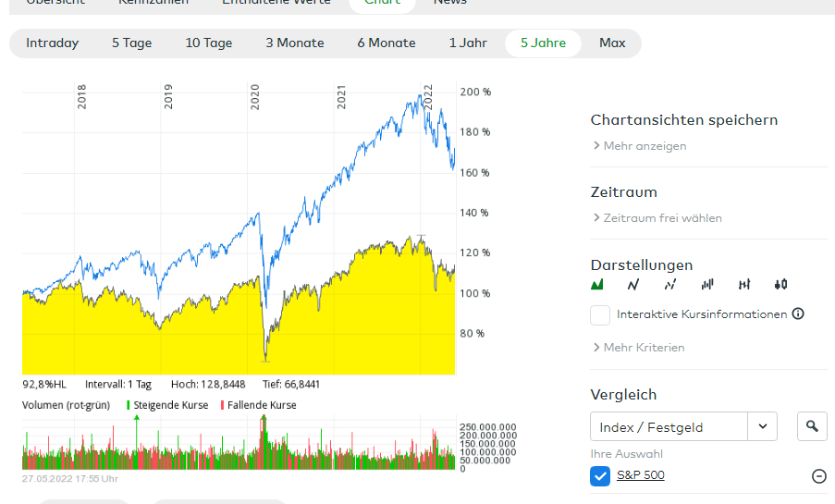Choose the dashed line chart style

[x=670, y=284]
